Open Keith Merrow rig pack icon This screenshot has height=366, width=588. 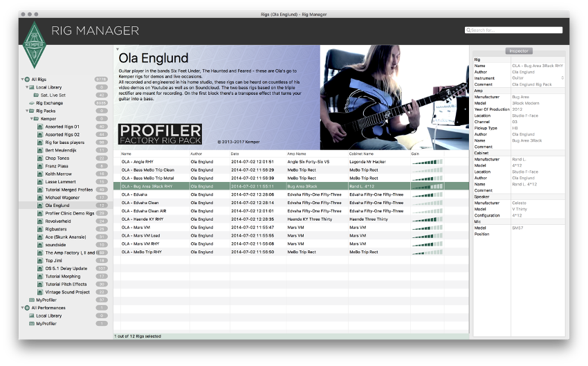tap(40, 174)
